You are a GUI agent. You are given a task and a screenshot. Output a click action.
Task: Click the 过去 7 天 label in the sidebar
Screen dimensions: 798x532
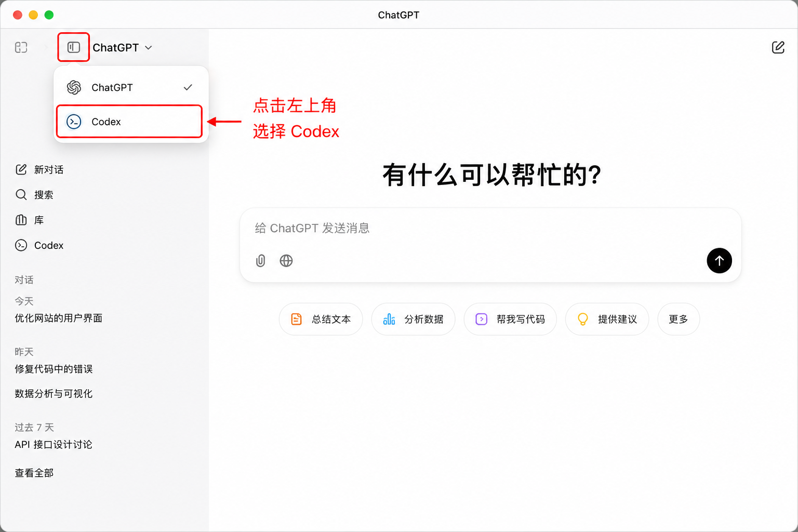point(34,428)
